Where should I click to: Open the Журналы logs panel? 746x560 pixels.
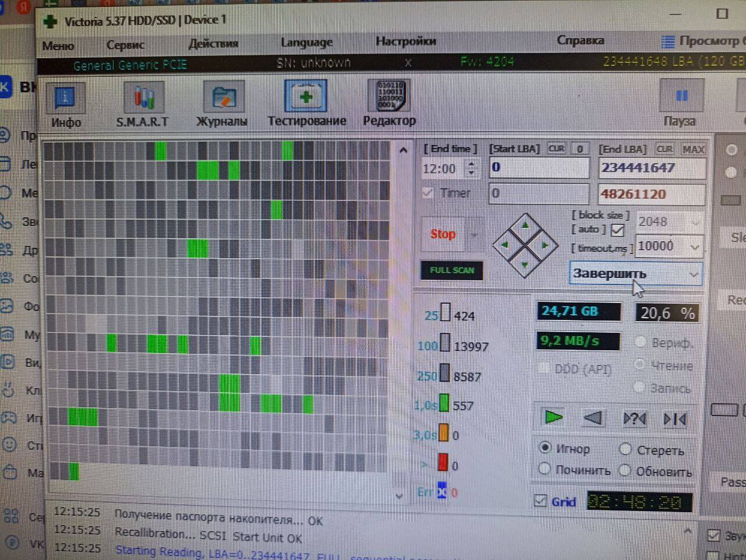(223, 105)
